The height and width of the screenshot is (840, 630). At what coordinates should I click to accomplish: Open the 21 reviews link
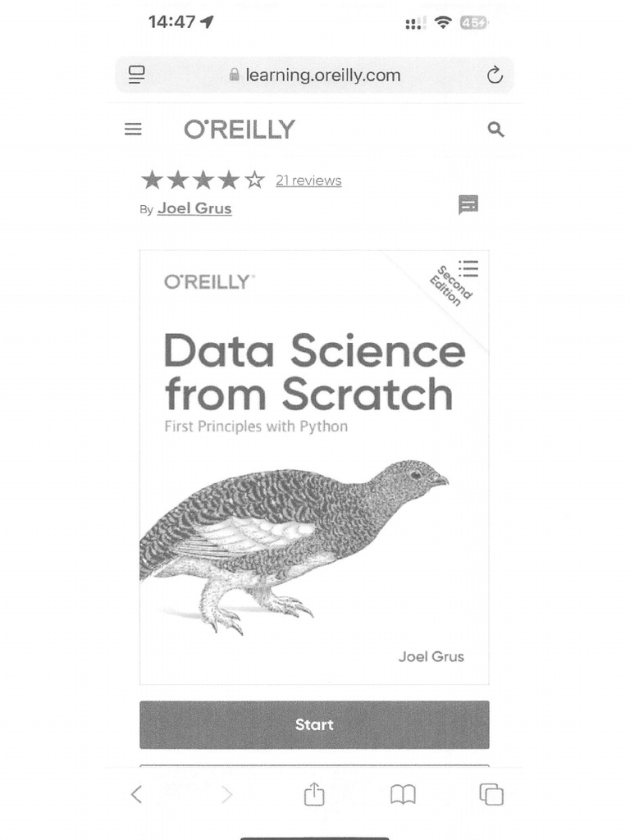(x=308, y=180)
